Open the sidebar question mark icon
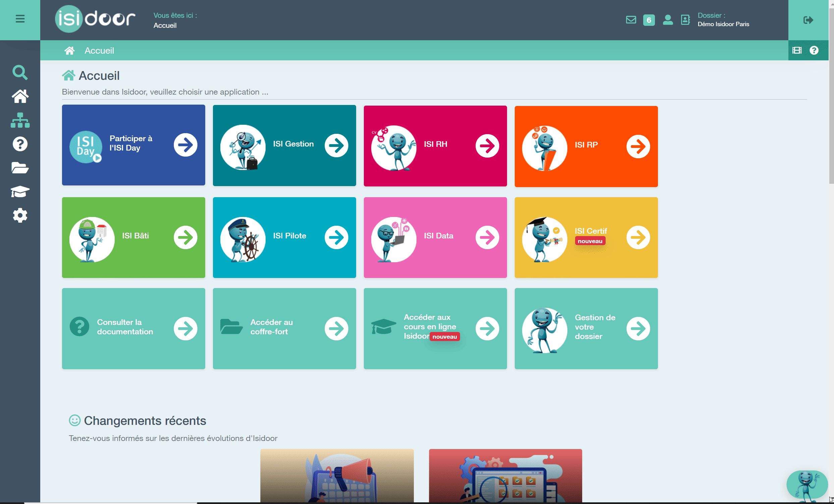834x504 pixels. [x=20, y=144]
